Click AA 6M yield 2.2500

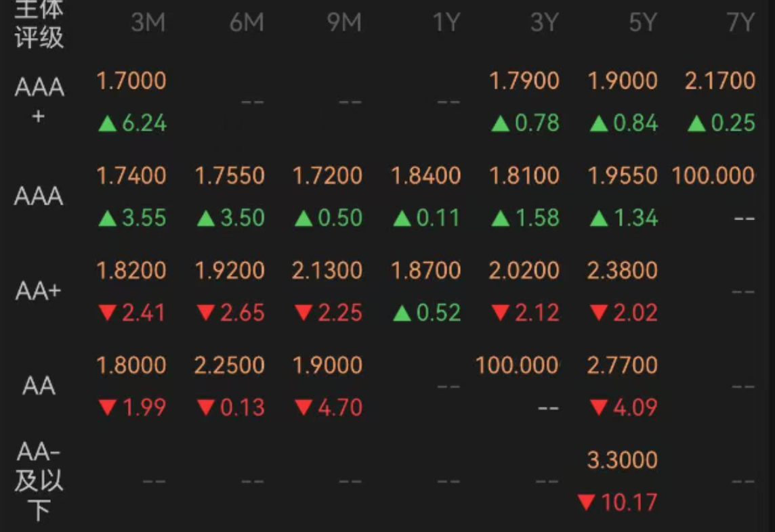[x=230, y=365]
